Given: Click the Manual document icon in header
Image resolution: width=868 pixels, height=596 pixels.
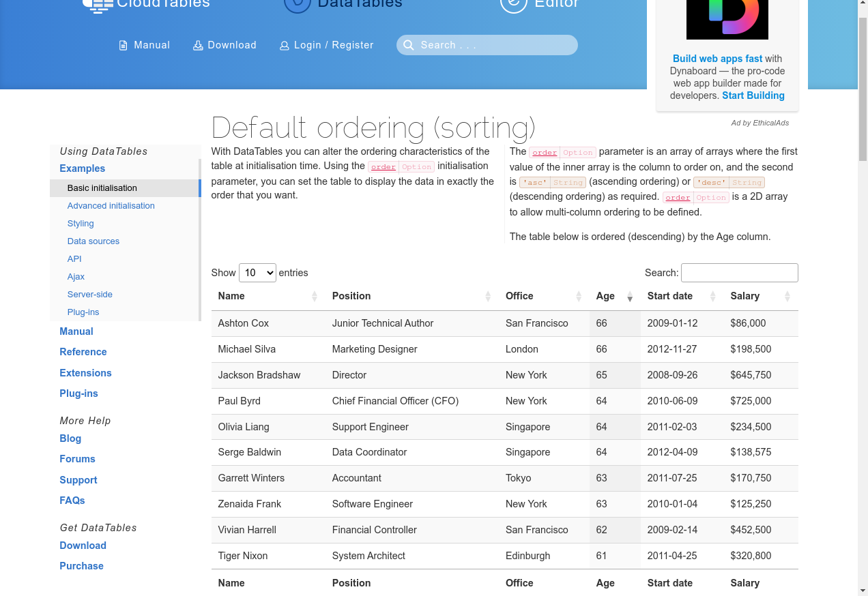Looking at the screenshot, I should coord(124,46).
